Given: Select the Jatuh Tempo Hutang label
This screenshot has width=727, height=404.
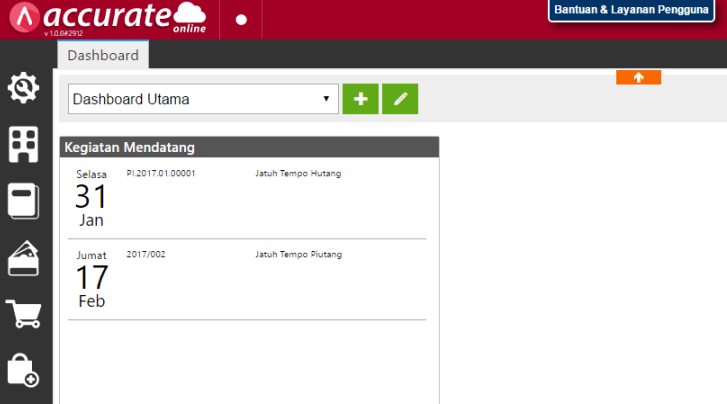Looking at the screenshot, I should pyautogui.click(x=298, y=173).
